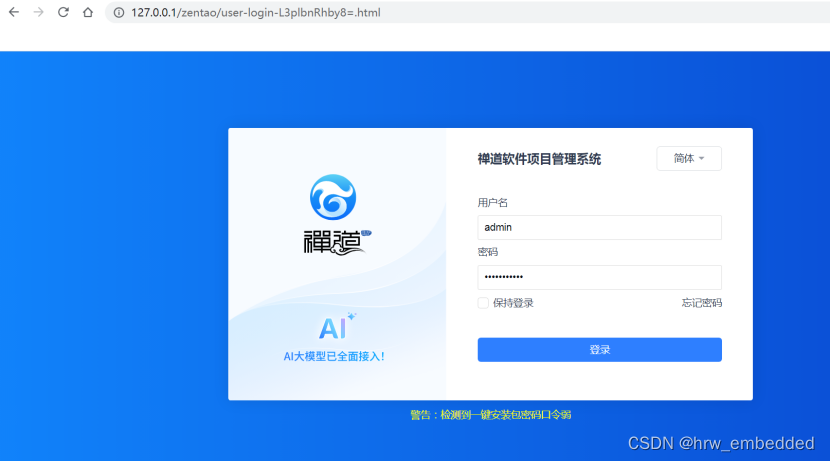This screenshot has height=462, width=830.
Task: Click the 禅道软件项目管理系统 heading
Action: [539, 159]
